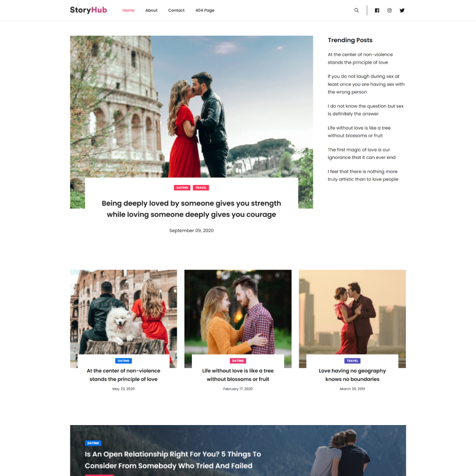Click the TRAVEL badge on the dancing couple card
This screenshot has width=476, height=476.
[x=352, y=361]
